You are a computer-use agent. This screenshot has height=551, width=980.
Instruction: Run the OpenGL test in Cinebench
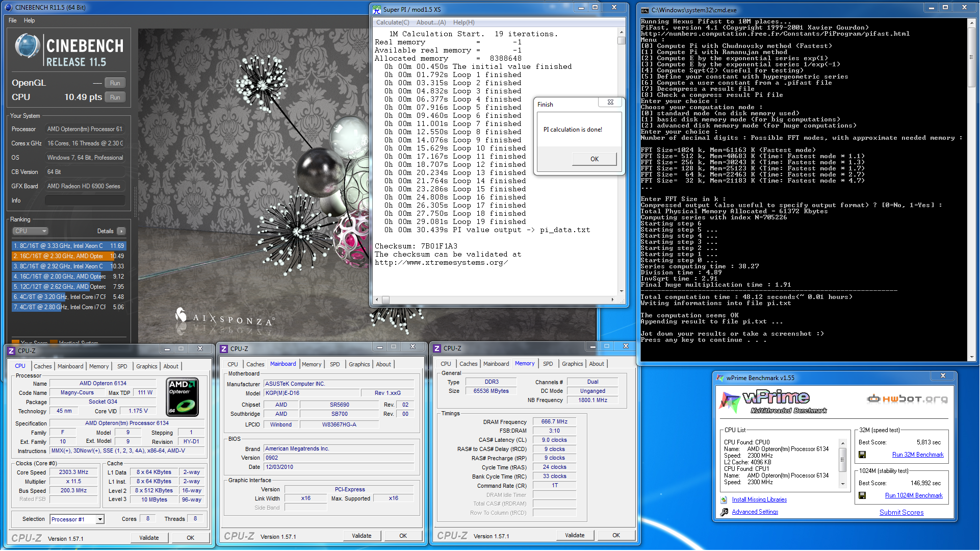tap(115, 83)
